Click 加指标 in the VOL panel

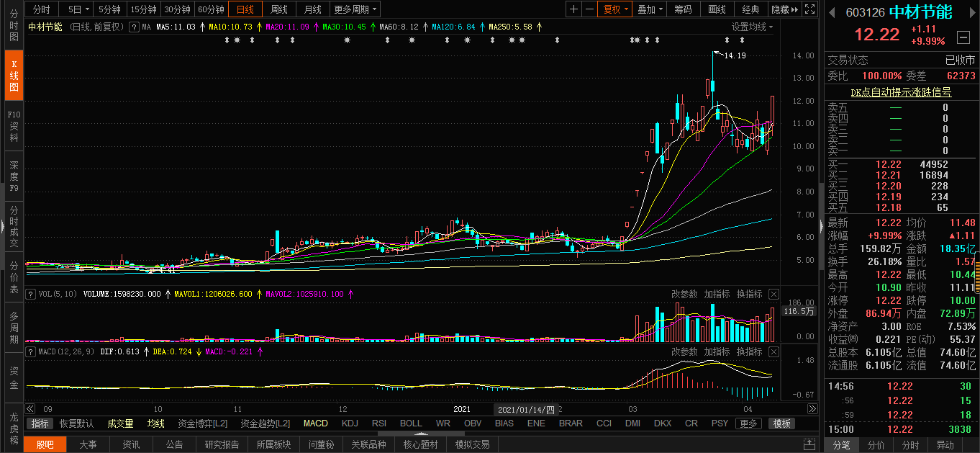coord(717,294)
